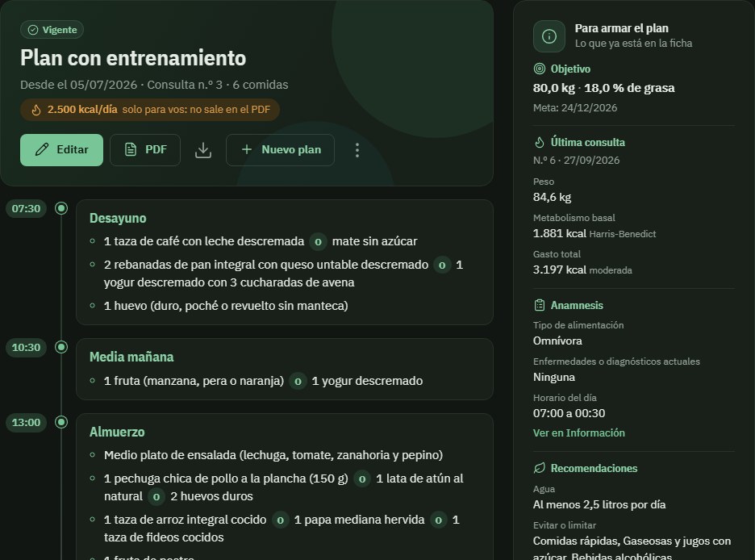The width and height of the screenshot is (755, 560).
Task: Click "1 huevo (duro, poché o revuelto sin manteca)"
Action: (x=226, y=306)
